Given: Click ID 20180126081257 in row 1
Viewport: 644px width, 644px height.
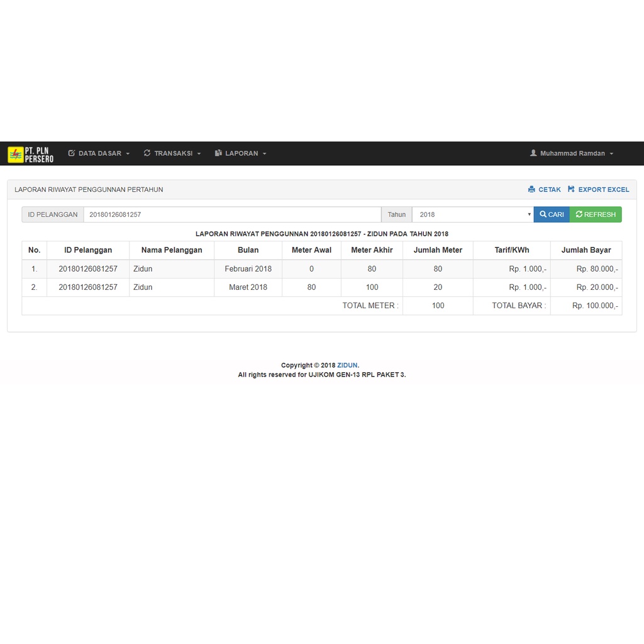Looking at the screenshot, I should coord(88,269).
